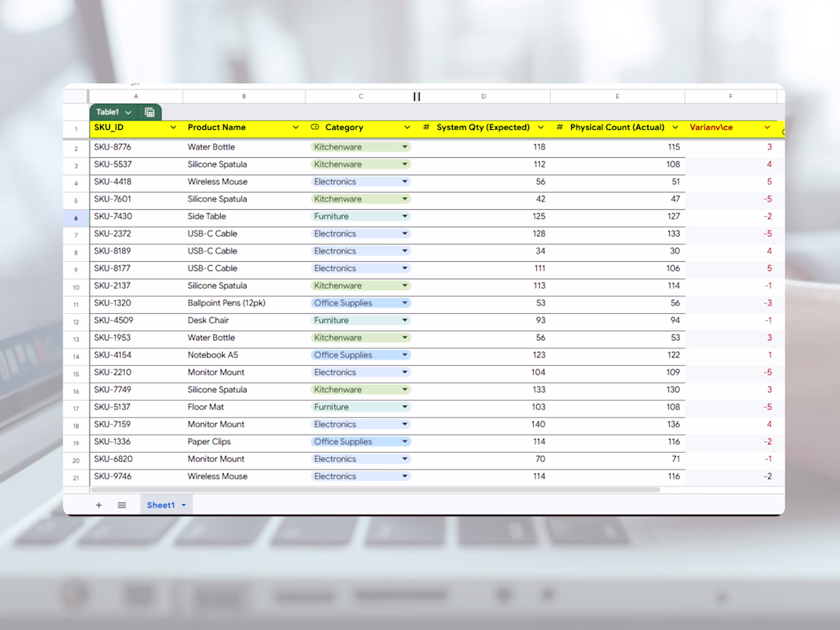Viewport: 840px width, 630px height.
Task: Click the Ballpoint Pens (12pk) cell
Action: point(244,303)
